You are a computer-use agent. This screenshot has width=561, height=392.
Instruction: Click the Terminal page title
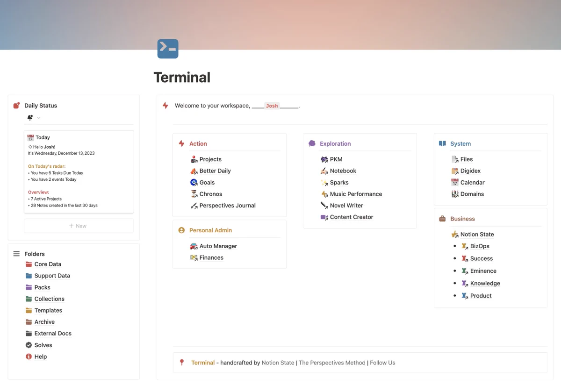click(x=182, y=78)
